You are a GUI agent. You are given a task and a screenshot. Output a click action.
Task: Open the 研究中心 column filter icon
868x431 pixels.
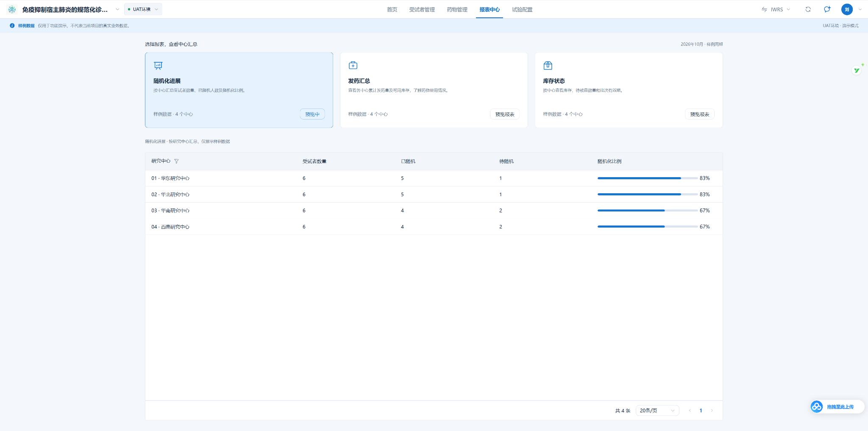pyautogui.click(x=177, y=161)
